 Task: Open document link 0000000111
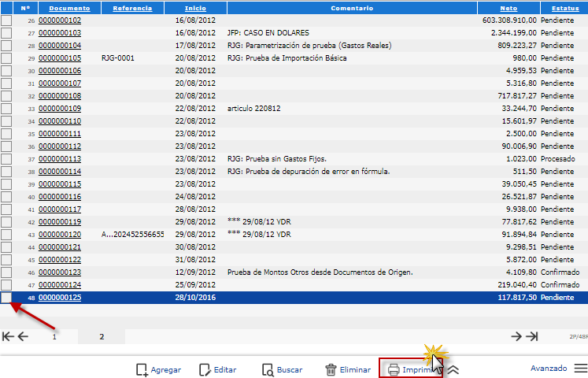pos(60,134)
